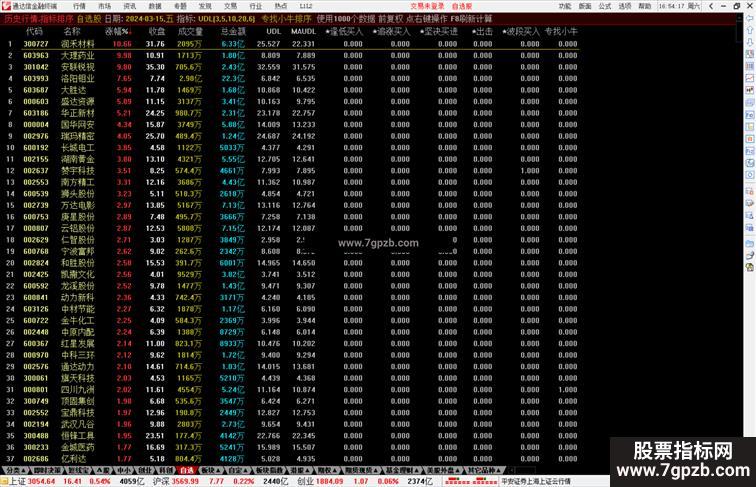The height and width of the screenshot is (487, 756).
Task: Click the 逢低买入 column header
Action: [344, 31]
